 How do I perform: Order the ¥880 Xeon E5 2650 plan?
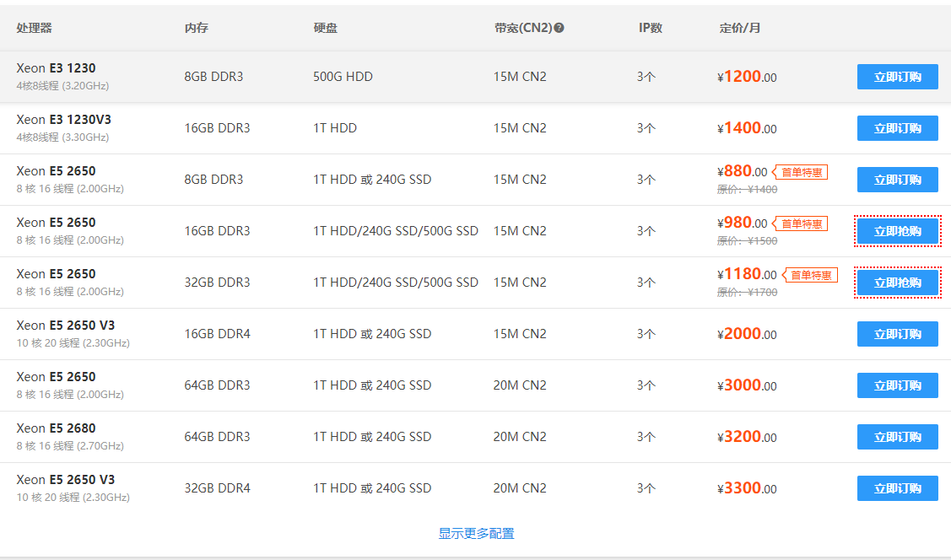coord(898,180)
